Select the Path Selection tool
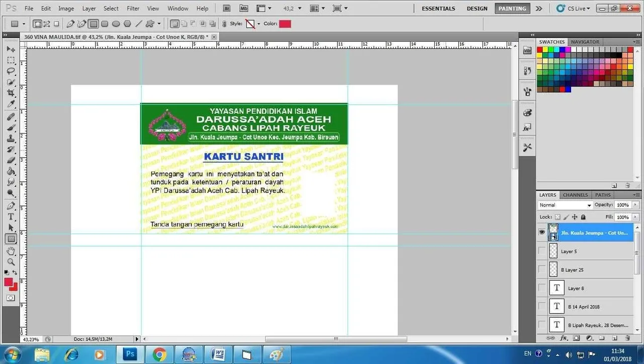Screen dimensions: 644x364 coord(11,228)
